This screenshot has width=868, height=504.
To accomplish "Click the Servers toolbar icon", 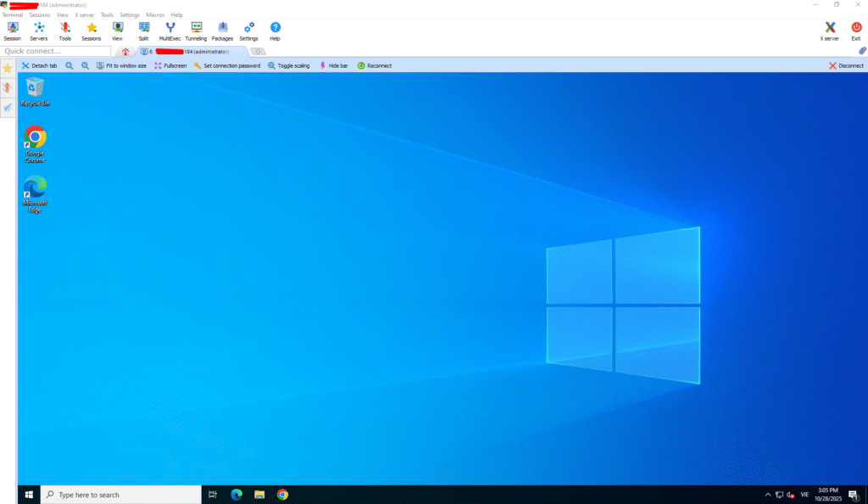I will [x=39, y=31].
